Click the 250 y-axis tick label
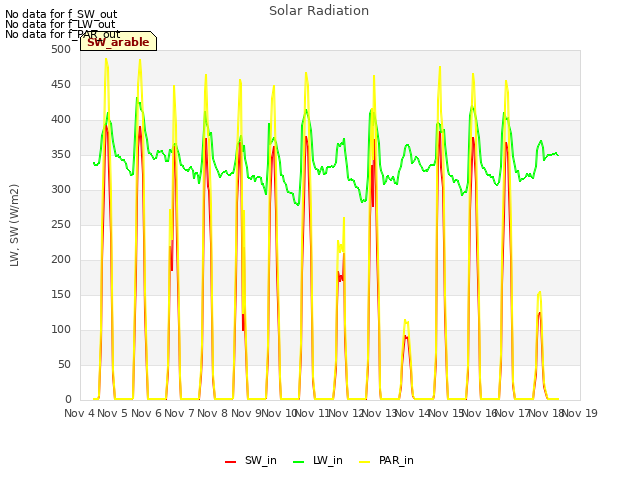Viewport: 640px width, 480px height. click(61, 224)
